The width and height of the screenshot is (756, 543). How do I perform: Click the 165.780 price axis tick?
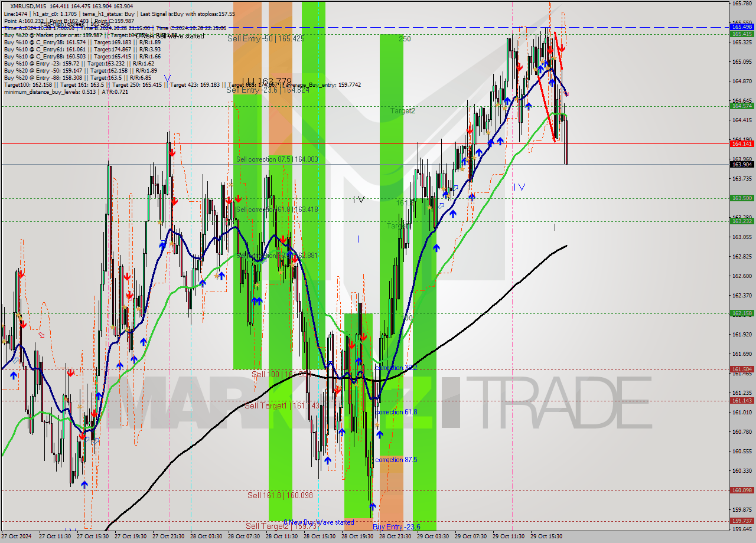point(741,4)
